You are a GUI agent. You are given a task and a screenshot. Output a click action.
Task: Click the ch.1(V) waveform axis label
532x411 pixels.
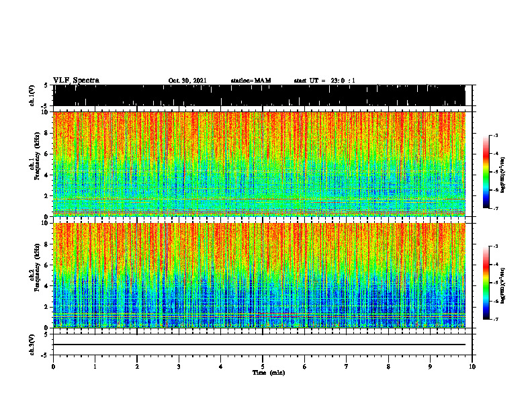(x=32, y=95)
